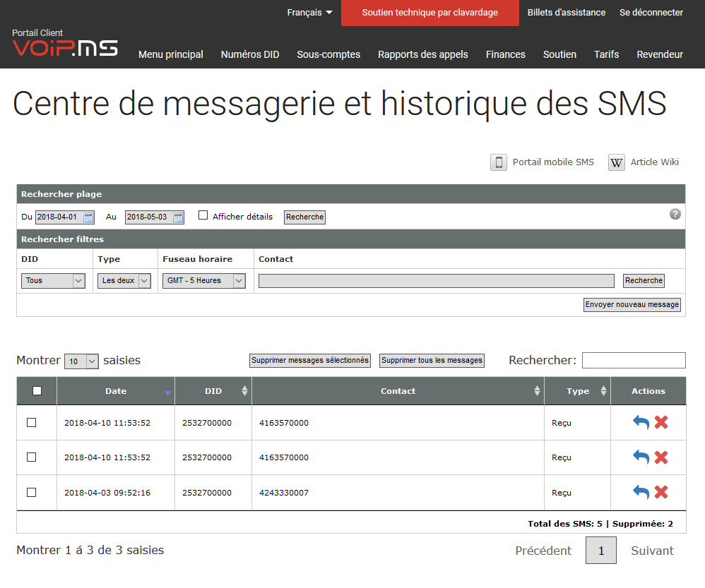Enable the Afficher détails checkbox
This screenshot has width=705, height=588.
pyautogui.click(x=203, y=215)
